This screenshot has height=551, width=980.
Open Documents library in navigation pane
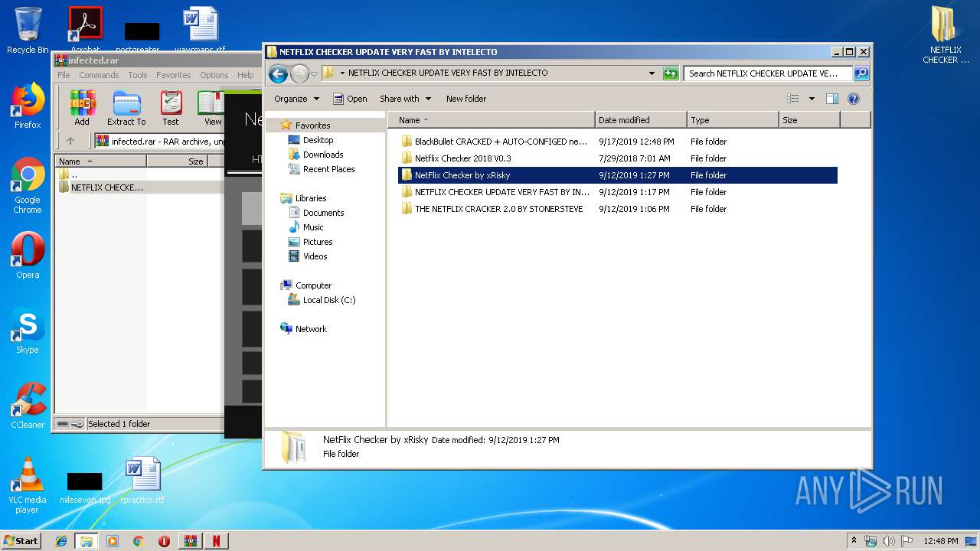(323, 213)
